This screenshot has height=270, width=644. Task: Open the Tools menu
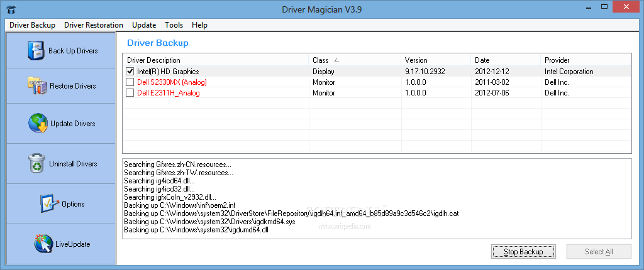pyautogui.click(x=174, y=25)
